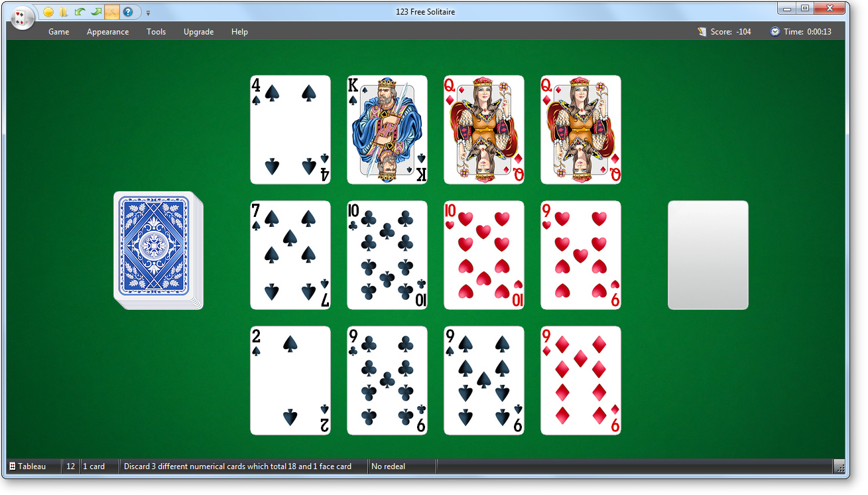
Task: Click the No redeal status bar section
Action: coord(388,466)
